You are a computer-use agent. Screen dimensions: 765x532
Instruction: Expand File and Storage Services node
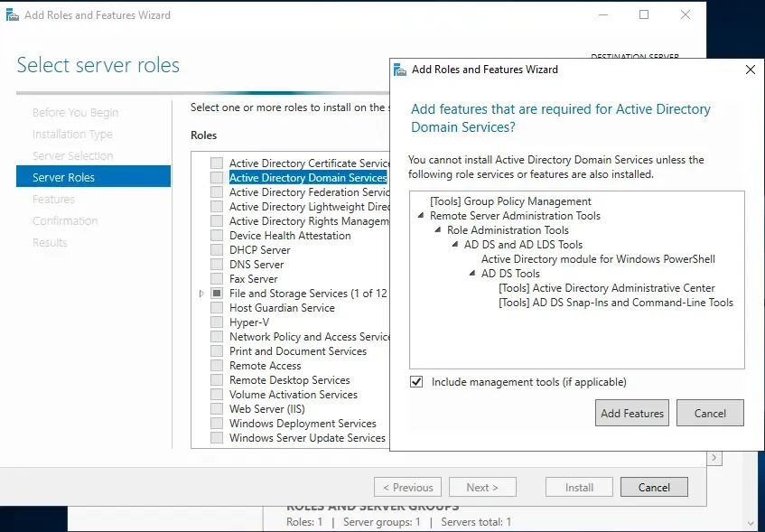[x=201, y=294]
